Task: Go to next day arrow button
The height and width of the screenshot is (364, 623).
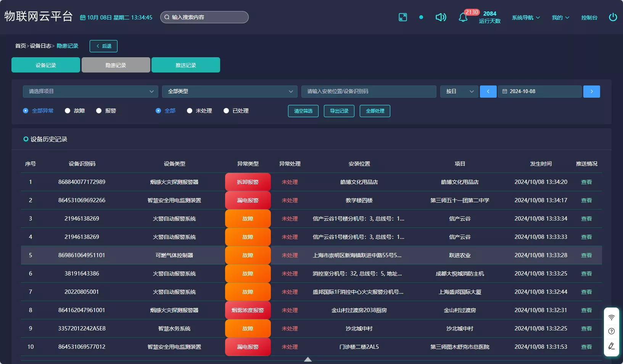Action: [591, 92]
